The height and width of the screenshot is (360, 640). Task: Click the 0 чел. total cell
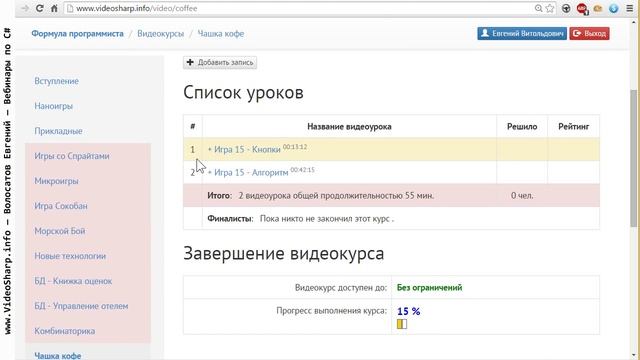tap(522, 196)
